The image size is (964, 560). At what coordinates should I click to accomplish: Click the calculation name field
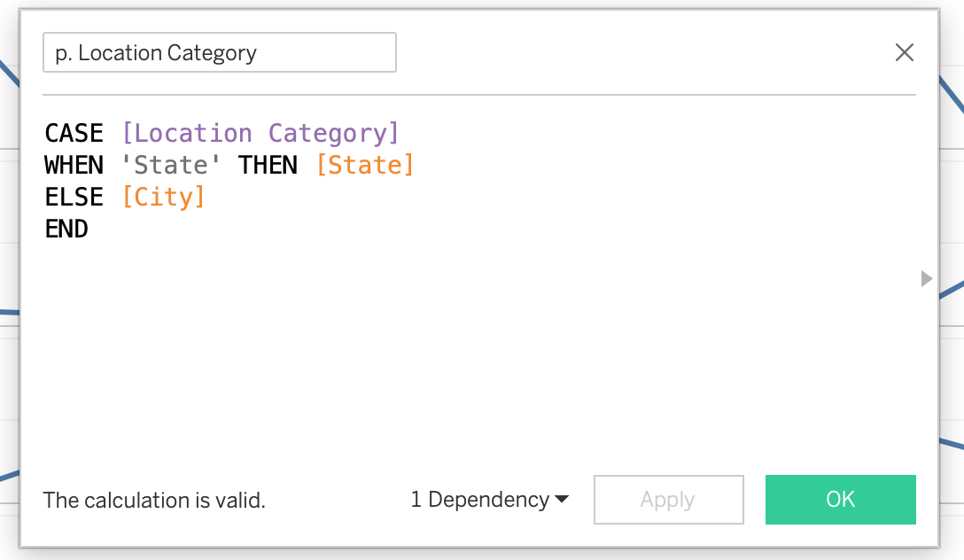pyautogui.click(x=219, y=53)
